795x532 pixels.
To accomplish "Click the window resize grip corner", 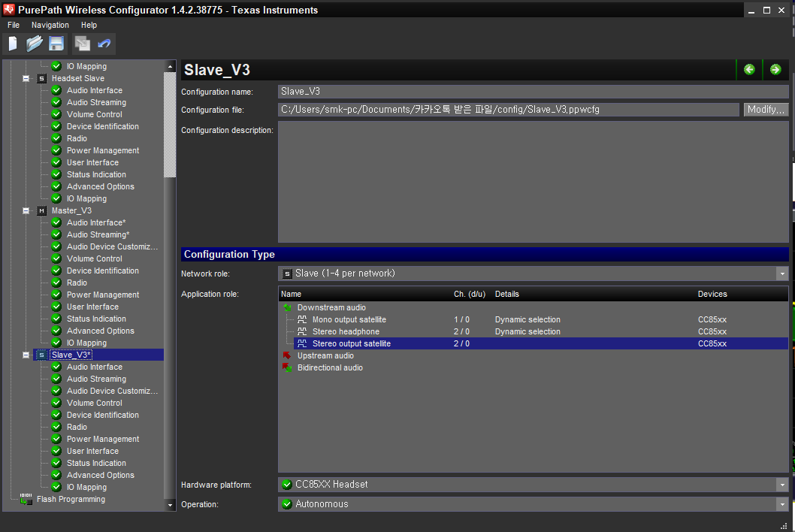I will pyautogui.click(x=784, y=526).
